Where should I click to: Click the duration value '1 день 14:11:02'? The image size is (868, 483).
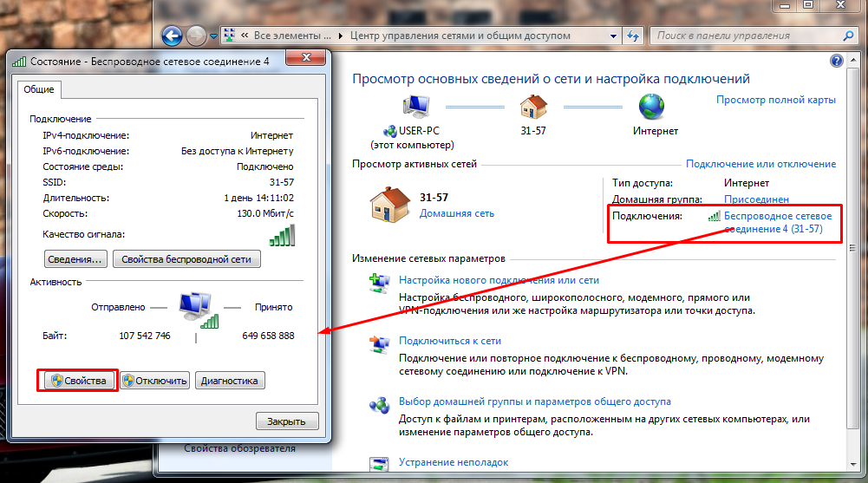(259, 198)
